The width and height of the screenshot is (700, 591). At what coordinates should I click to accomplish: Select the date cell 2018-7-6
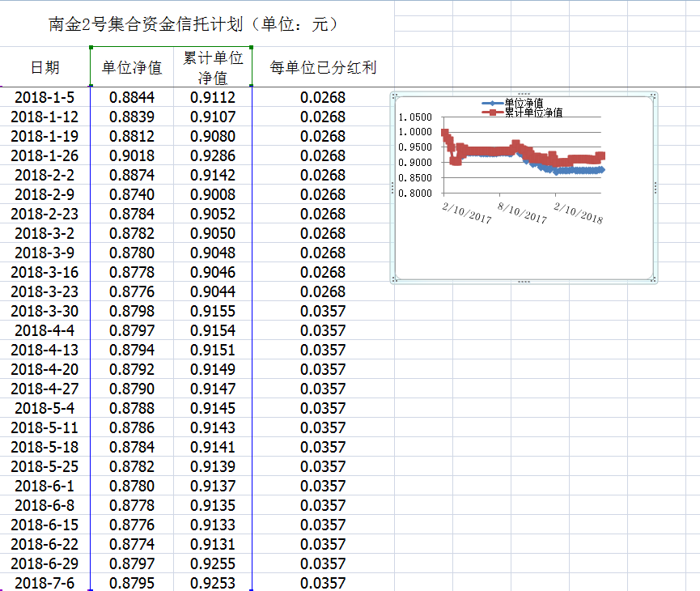tap(45, 583)
